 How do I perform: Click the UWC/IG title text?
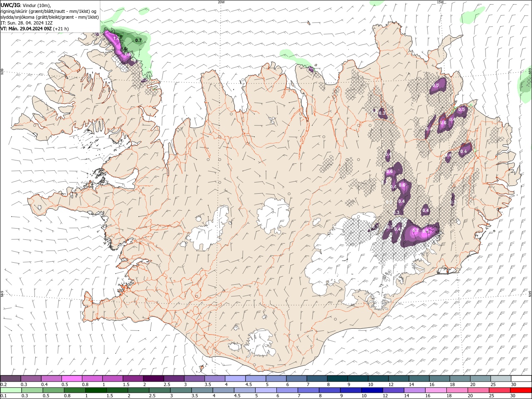point(10,5)
